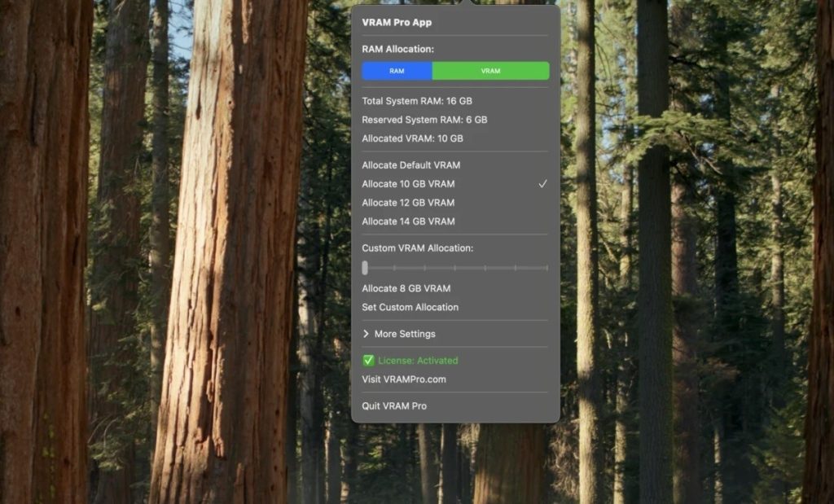
Task: Click the green VRAM bar segment
Action: coord(490,72)
